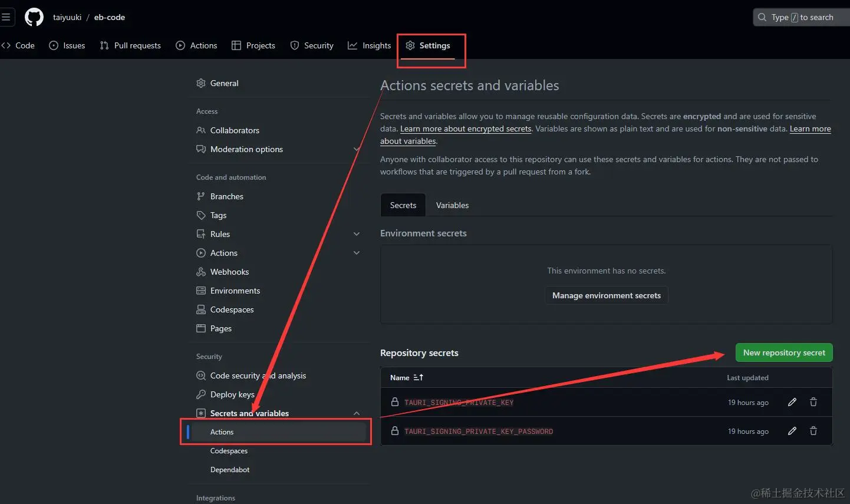Expand the Rules submenu chevron
The image size is (850, 504).
(357, 234)
